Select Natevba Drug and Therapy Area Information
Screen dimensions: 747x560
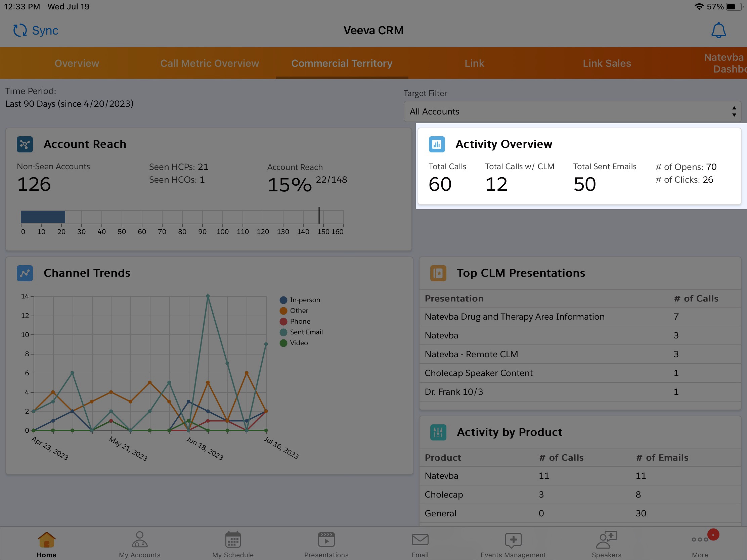coord(514,317)
